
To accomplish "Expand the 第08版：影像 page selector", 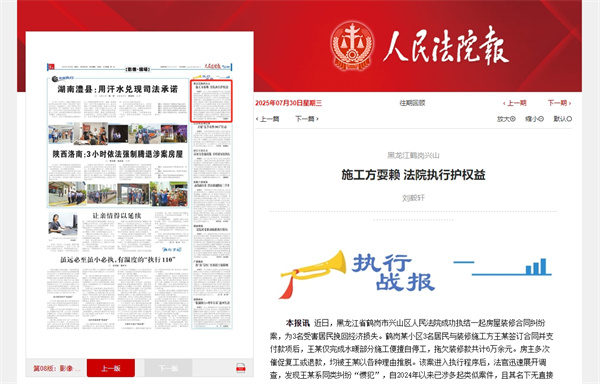I will 57,368.
